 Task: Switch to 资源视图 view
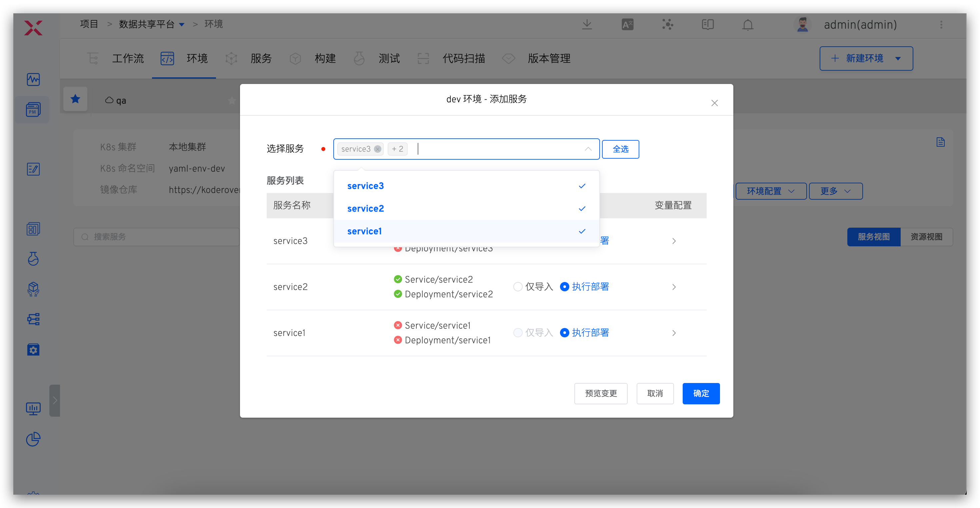pyautogui.click(x=926, y=237)
